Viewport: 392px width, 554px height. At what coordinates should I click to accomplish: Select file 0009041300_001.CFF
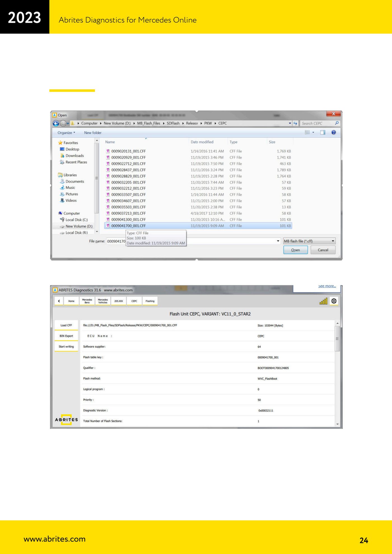tap(198, 219)
